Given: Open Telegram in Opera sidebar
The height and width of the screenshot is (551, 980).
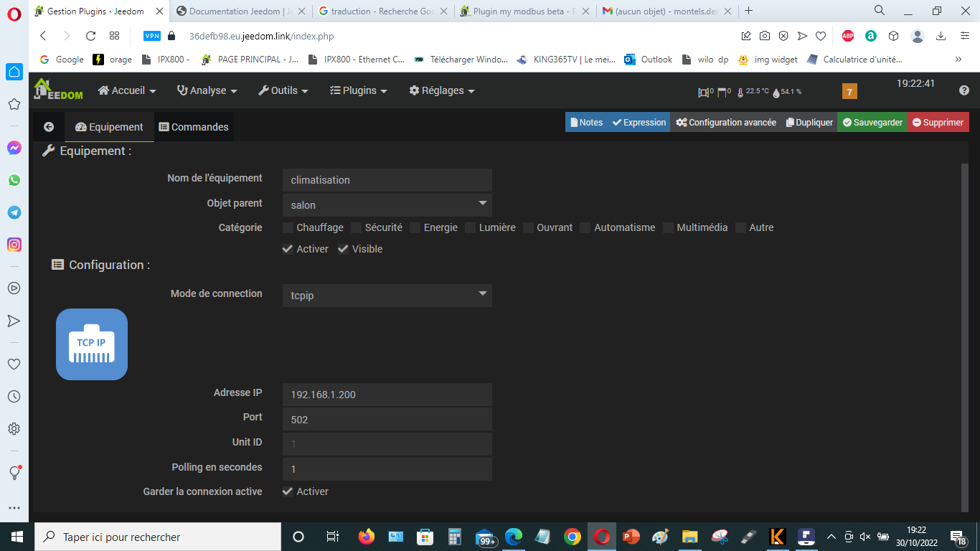Looking at the screenshot, I should click(x=14, y=212).
